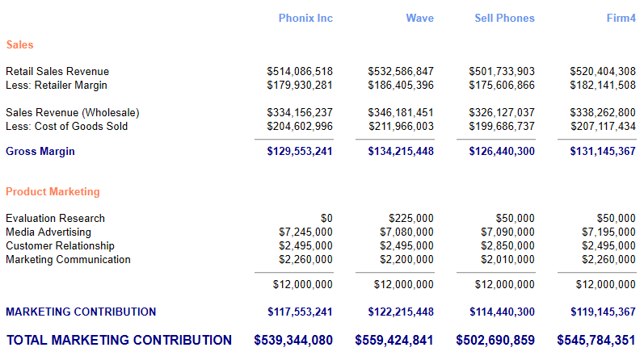644x360 pixels.
Task: Select the Gross Margin row label
Action: (x=40, y=151)
